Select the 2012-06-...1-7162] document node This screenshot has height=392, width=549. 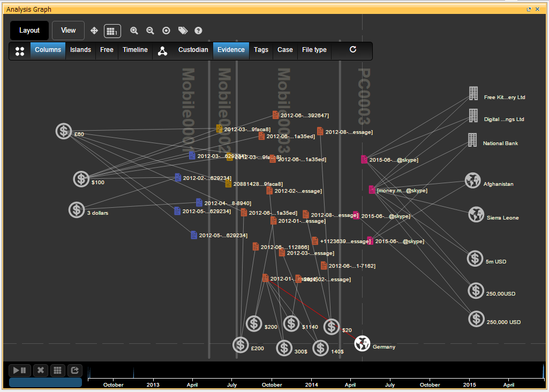[x=324, y=266]
